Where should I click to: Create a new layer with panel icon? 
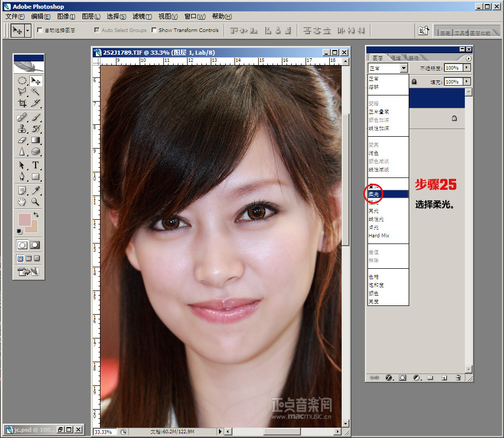pyautogui.click(x=444, y=378)
